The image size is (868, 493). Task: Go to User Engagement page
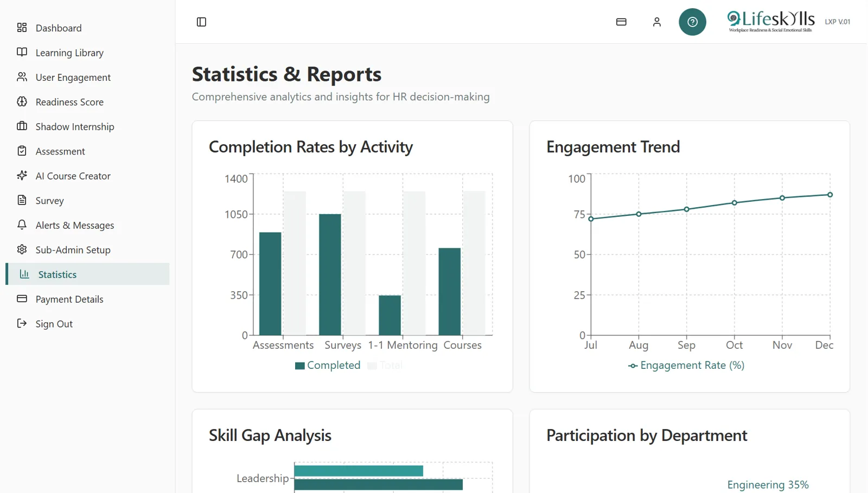(x=87, y=77)
